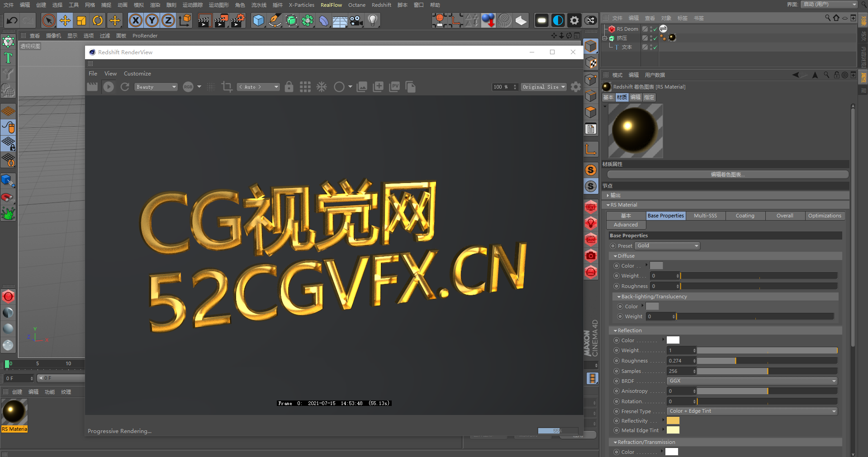Screen dimensions: 868x457
Task: Switch to the Coating tab
Action: coord(745,216)
